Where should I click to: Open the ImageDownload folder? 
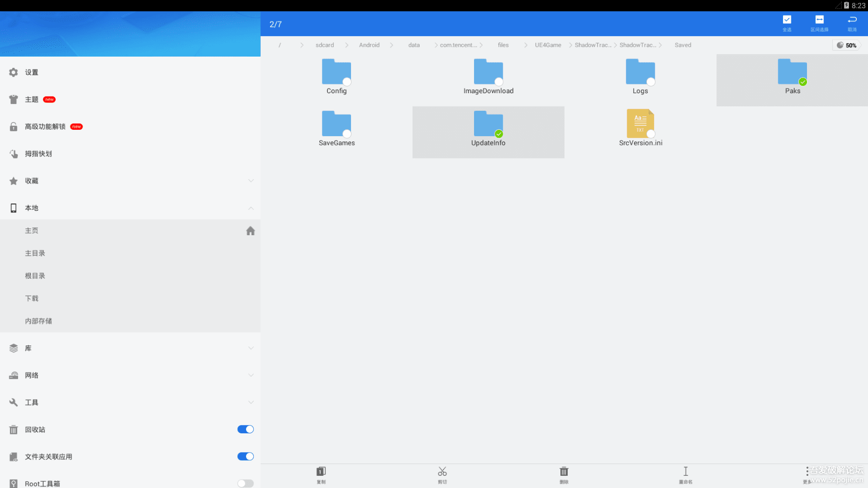488,77
